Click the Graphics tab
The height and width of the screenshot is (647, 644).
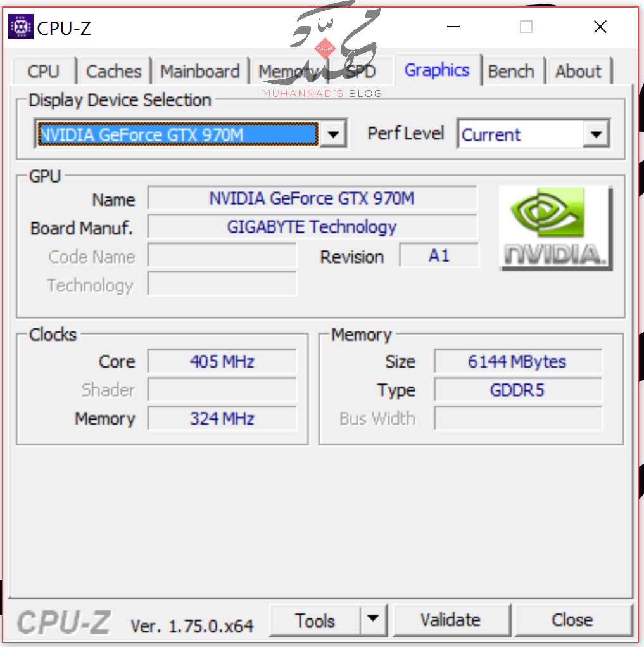pos(437,70)
